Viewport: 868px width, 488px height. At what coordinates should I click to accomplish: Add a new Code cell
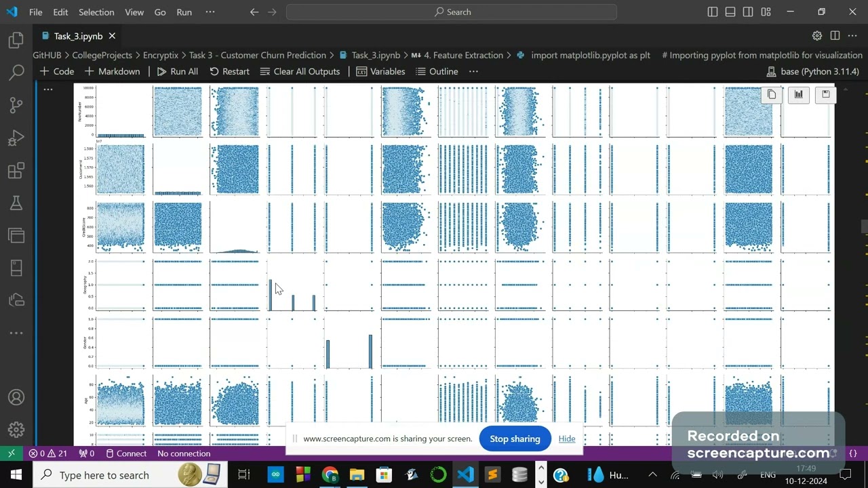point(57,71)
